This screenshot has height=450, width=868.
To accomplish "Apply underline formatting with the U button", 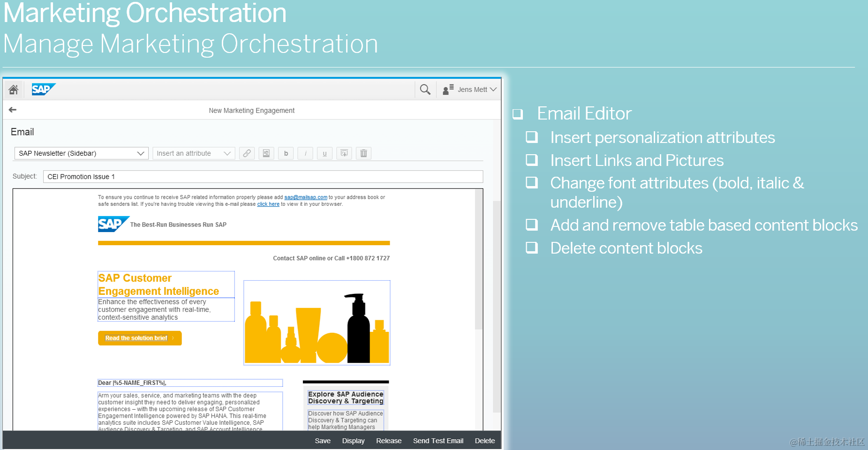I will (x=325, y=153).
